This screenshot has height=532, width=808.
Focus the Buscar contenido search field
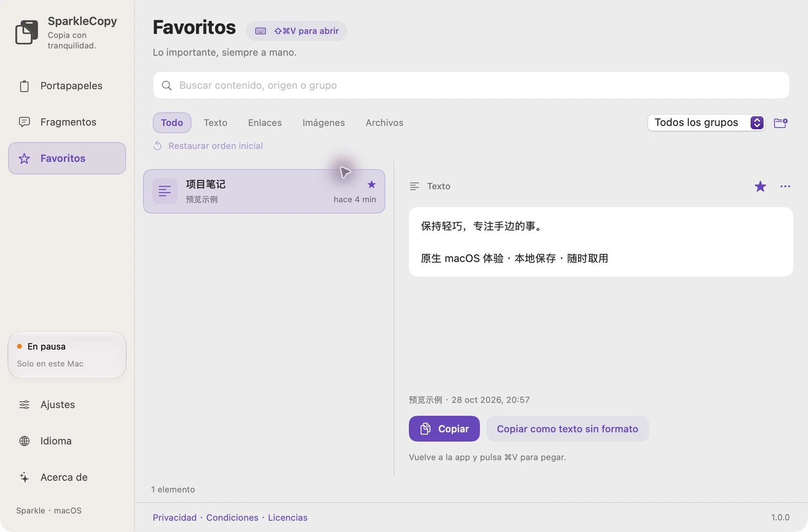point(471,85)
